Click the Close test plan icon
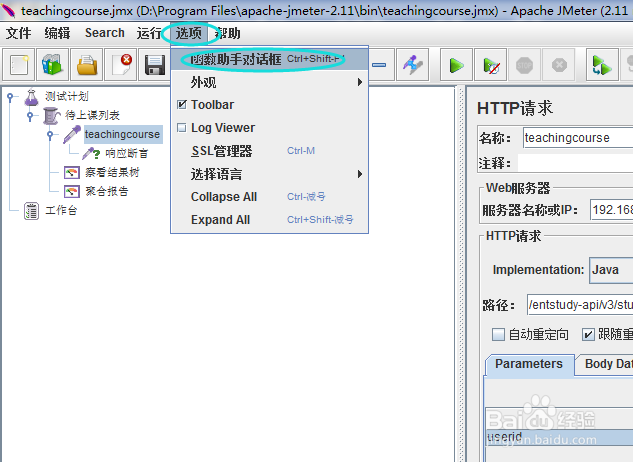 coord(120,65)
